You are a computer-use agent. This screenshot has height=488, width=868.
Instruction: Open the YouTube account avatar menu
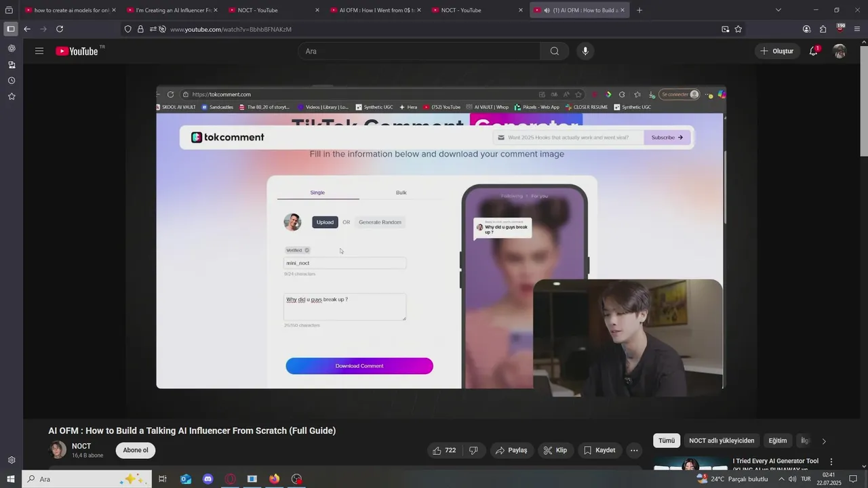tap(840, 51)
